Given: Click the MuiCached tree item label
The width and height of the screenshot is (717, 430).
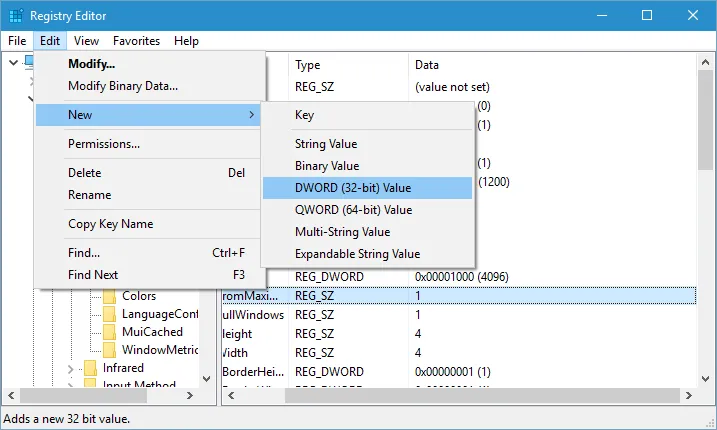Looking at the screenshot, I should pos(152,332).
